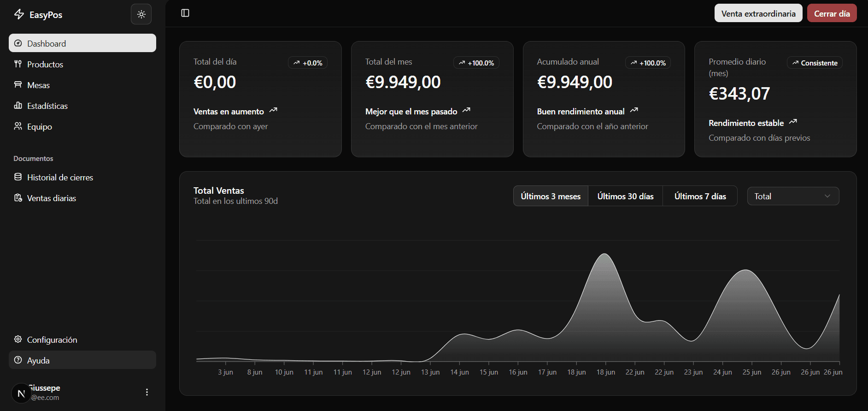Open Historial de cierres database icon
This screenshot has width=868, height=411.
coord(18,177)
